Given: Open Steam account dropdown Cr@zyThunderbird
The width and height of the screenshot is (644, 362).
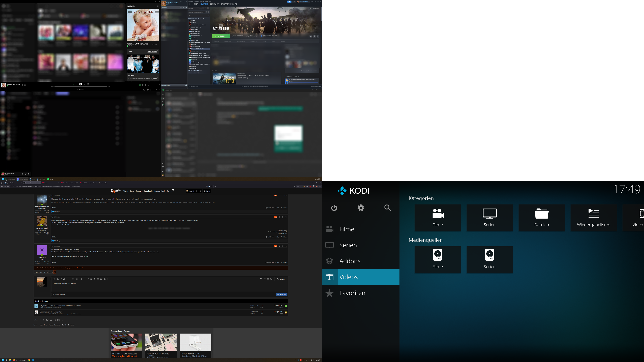Looking at the screenshot, I should (304, 2).
